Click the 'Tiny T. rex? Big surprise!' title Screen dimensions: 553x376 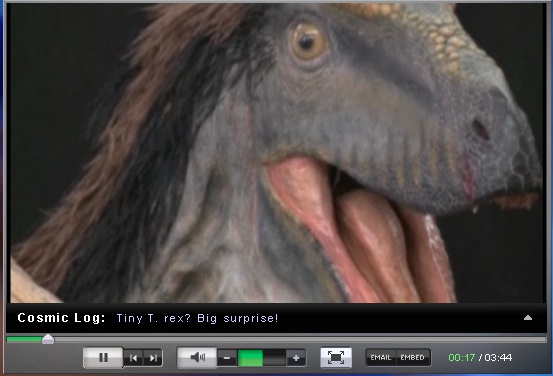(x=198, y=318)
